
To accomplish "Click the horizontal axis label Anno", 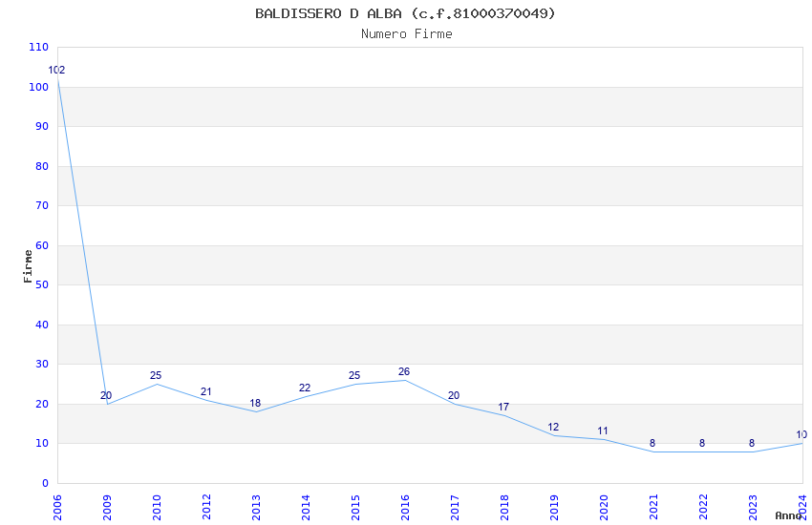I will [788, 515].
